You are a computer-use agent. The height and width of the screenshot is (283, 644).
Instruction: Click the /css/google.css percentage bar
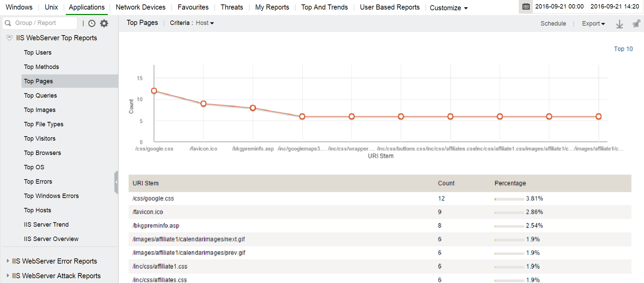pyautogui.click(x=509, y=199)
